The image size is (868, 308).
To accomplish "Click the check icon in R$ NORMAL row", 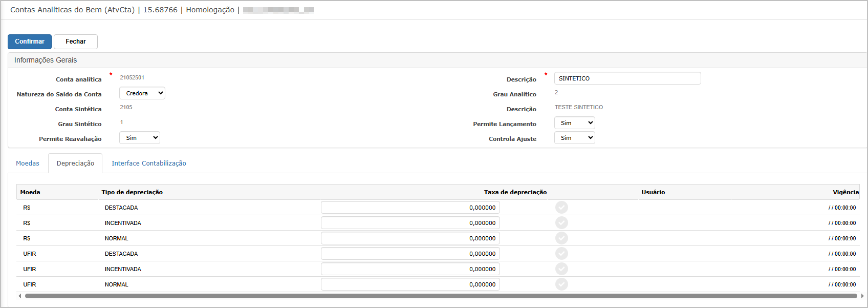I will [x=561, y=238].
